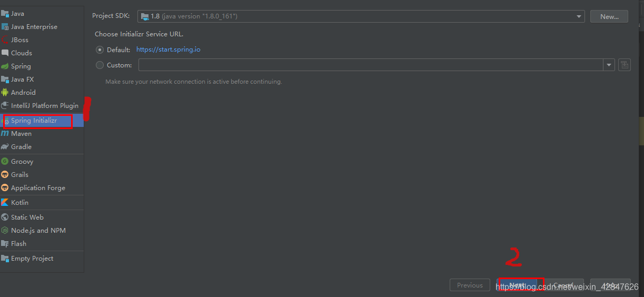
Task: Choose the Maven 'm' icon
Action: coord(5,134)
